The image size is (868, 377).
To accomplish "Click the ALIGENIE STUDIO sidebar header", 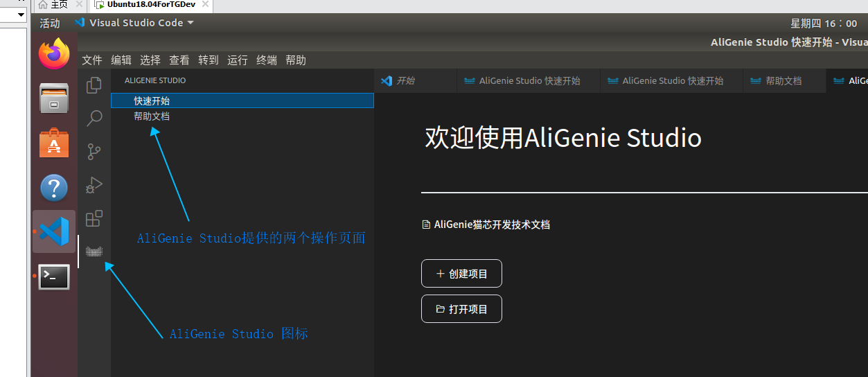I will point(155,80).
